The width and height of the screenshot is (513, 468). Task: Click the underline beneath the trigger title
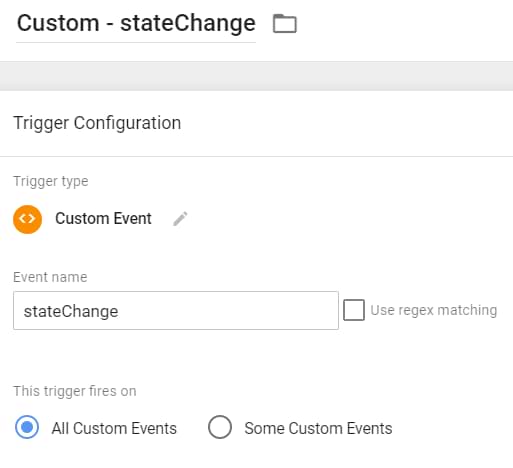(x=136, y=42)
